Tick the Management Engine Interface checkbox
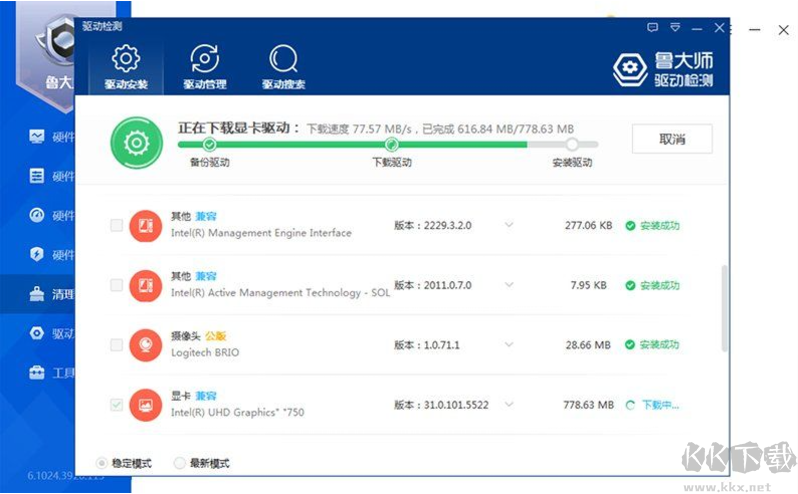Image resolution: width=798 pixels, height=494 pixels. pos(117,225)
